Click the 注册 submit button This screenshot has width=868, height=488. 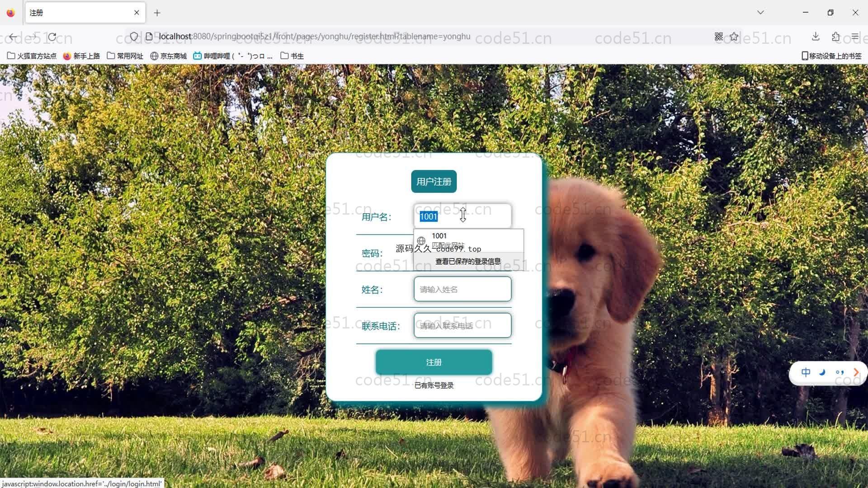point(434,362)
